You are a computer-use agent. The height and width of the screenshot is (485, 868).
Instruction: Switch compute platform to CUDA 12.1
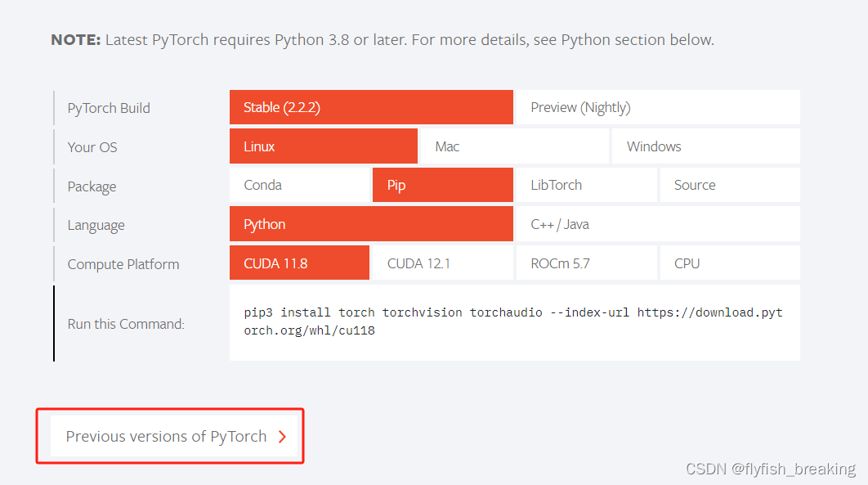tap(442, 263)
